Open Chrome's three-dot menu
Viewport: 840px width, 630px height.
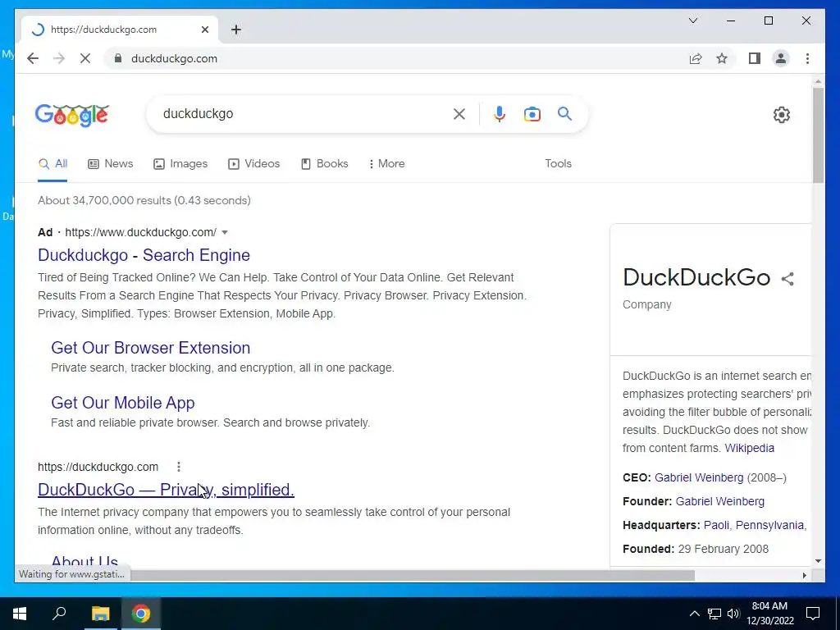(807, 58)
